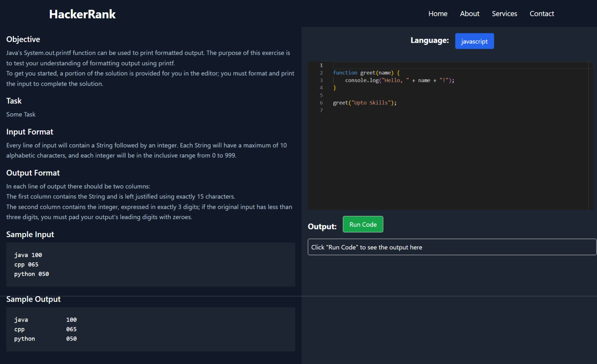The height and width of the screenshot is (364, 597).
Task: Click "cpp 065" in Sample Input
Action: pos(26,265)
